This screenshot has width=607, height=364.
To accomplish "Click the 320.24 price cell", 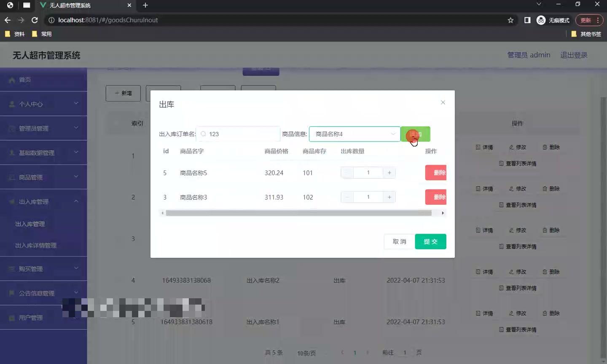I will 274,173.
